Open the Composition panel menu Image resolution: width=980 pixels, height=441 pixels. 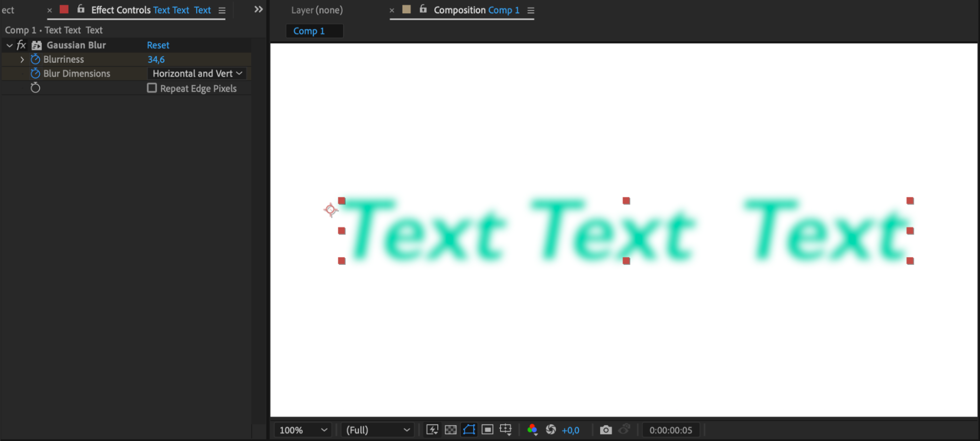[x=530, y=10]
